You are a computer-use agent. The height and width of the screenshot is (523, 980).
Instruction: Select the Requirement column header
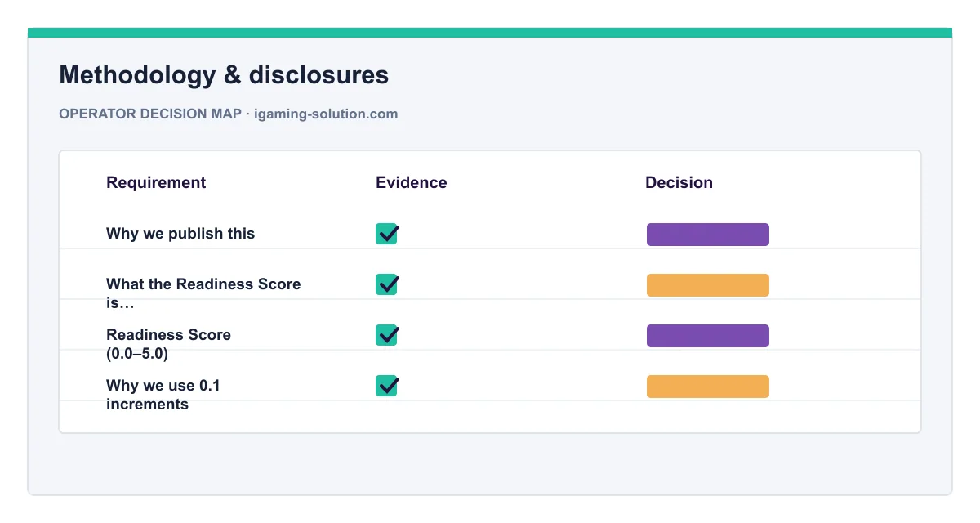click(156, 182)
